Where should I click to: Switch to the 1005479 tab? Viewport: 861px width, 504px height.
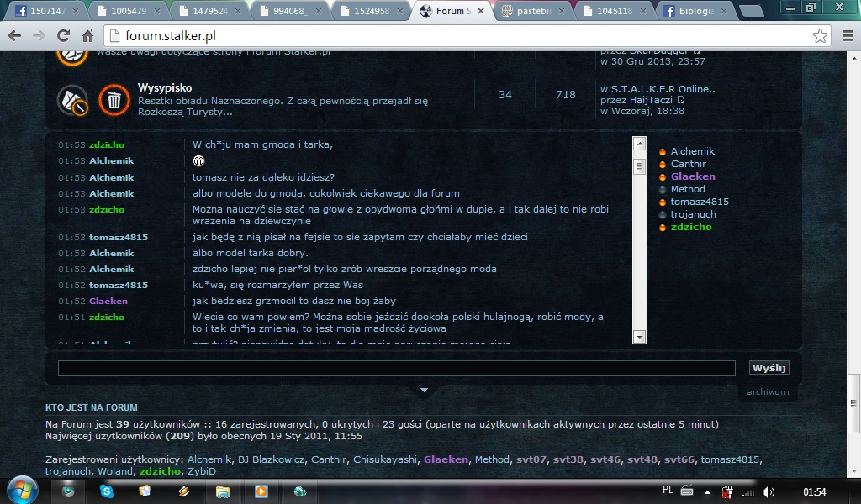click(130, 11)
